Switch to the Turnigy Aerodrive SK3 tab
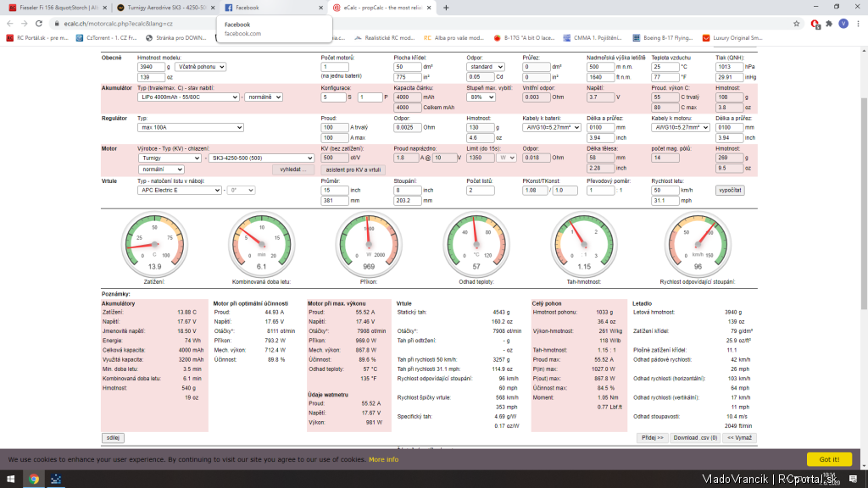The image size is (868, 488). coord(164,8)
